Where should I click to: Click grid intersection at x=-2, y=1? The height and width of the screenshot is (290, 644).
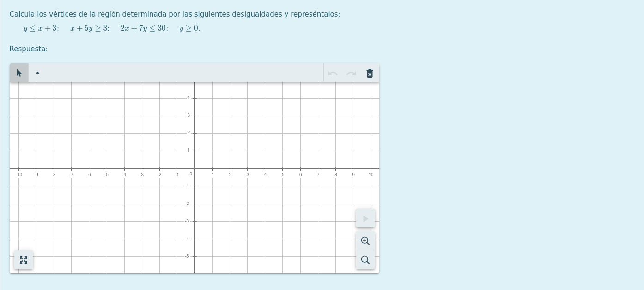(159, 151)
